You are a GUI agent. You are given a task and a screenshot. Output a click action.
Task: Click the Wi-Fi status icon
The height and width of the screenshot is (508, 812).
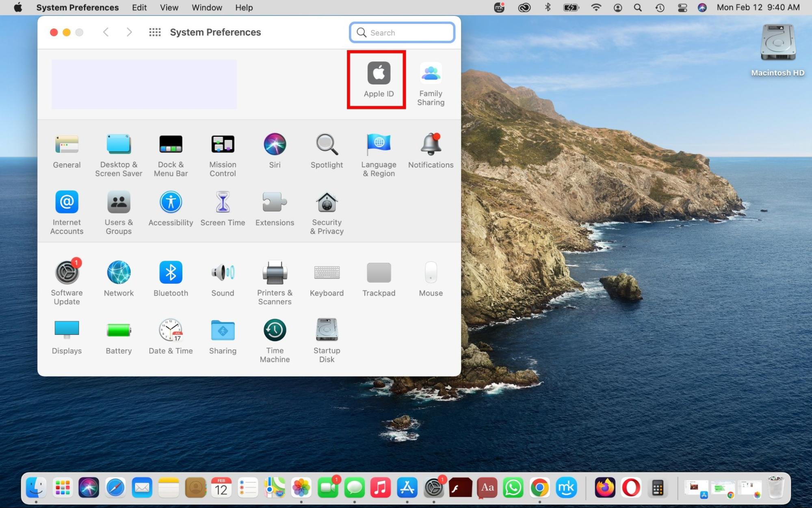596,7
